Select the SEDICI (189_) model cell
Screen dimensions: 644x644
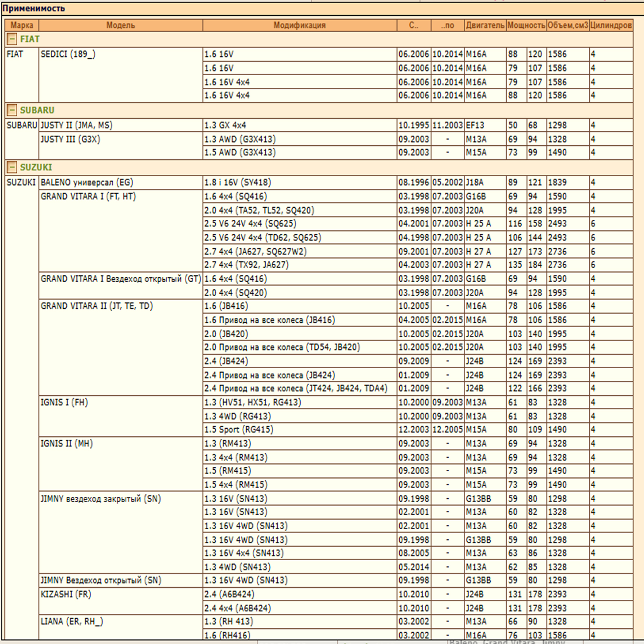tap(68, 54)
